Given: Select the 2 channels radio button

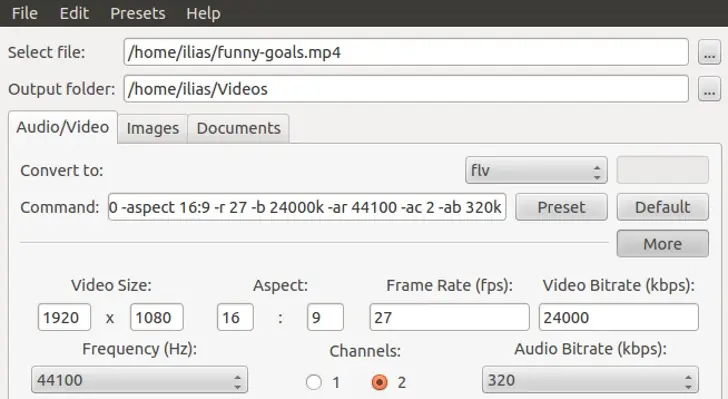Looking at the screenshot, I should 379,382.
